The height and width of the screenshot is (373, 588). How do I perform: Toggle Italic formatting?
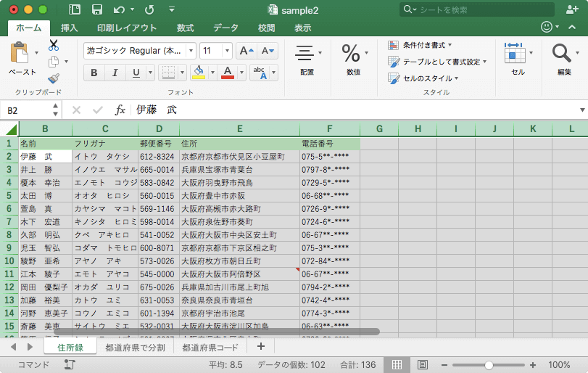coord(115,73)
